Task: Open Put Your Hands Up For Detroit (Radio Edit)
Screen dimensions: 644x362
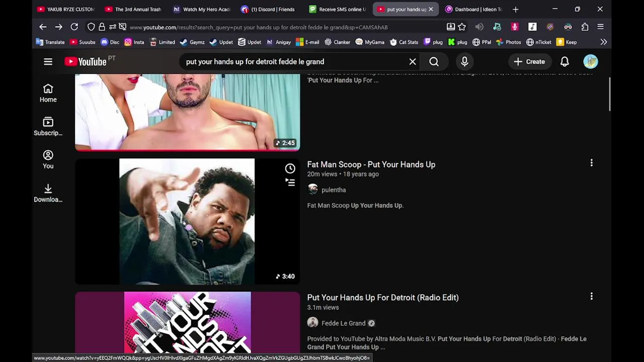Action: click(x=383, y=298)
